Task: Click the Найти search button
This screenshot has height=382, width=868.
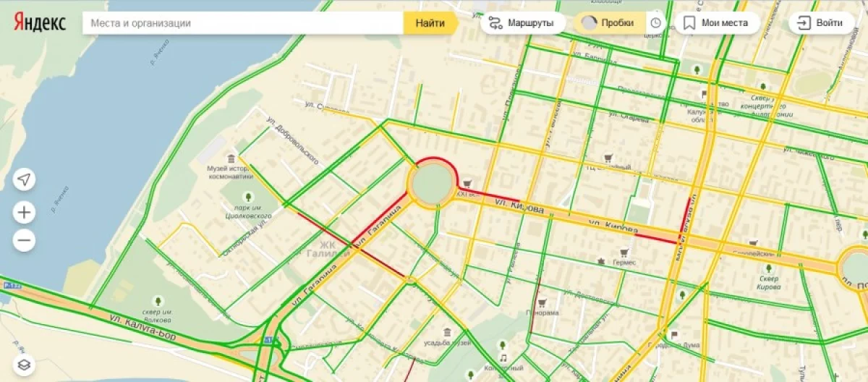Action: point(430,23)
